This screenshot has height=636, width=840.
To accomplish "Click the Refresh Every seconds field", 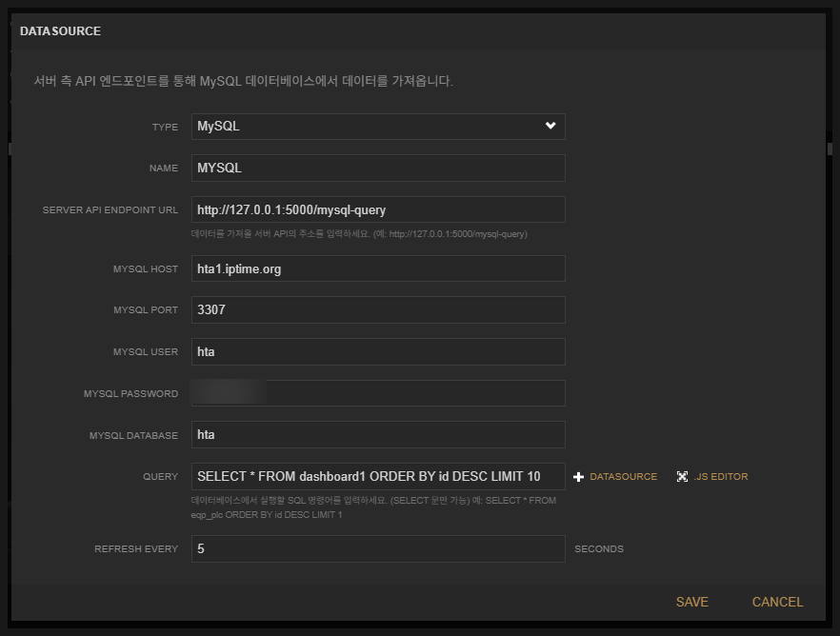I will click(x=378, y=548).
